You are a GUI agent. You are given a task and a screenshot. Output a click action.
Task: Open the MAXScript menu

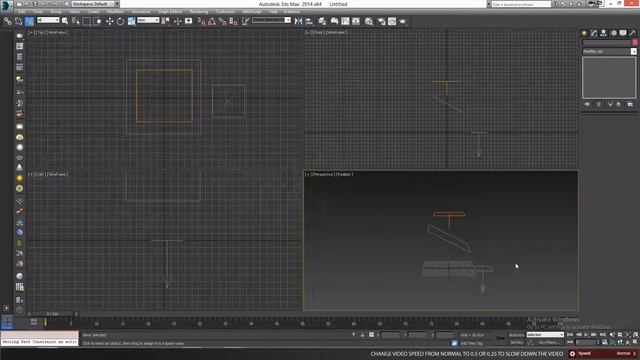click(x=252, y=12)
